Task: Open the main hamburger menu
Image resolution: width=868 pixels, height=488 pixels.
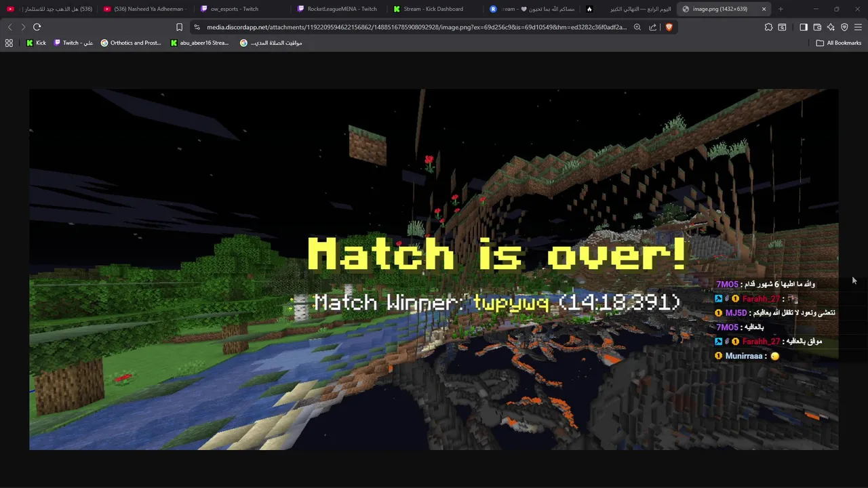Action: [858, 27]
